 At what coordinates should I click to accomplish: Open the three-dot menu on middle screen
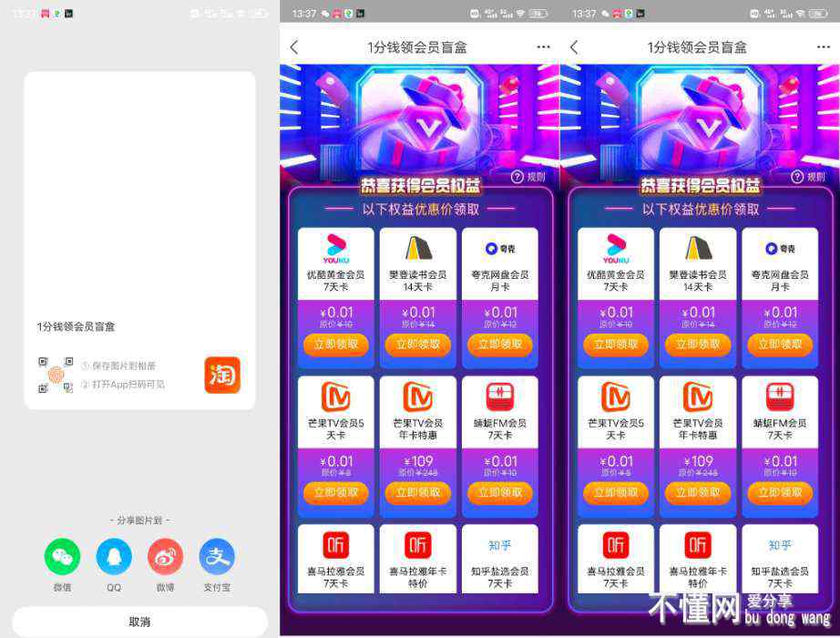coord(543,47)
